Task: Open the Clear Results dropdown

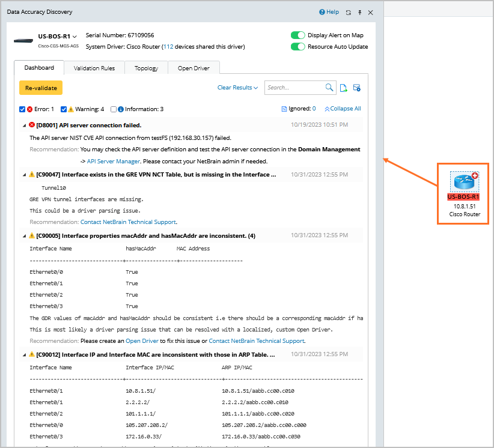Action: coord(237,88)
